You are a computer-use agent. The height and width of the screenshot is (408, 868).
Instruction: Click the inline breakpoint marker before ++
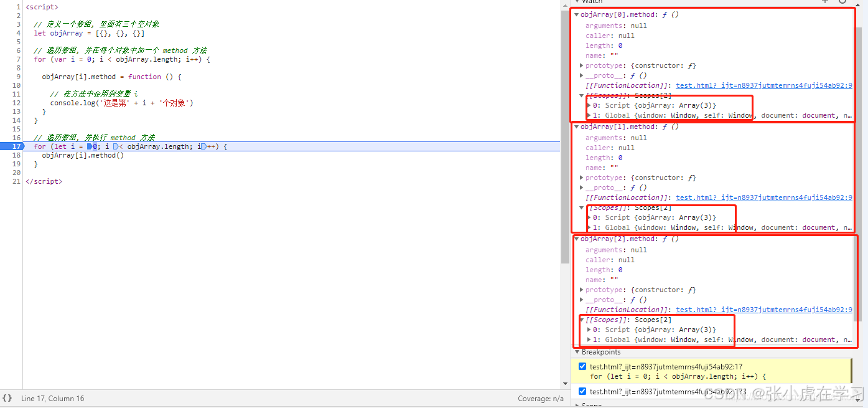(x=203, y=146)
